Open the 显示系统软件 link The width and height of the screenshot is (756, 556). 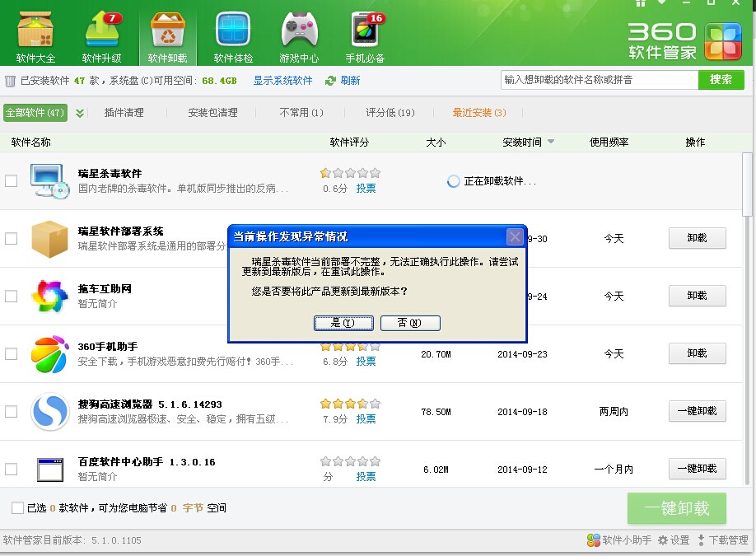[283, 81]
